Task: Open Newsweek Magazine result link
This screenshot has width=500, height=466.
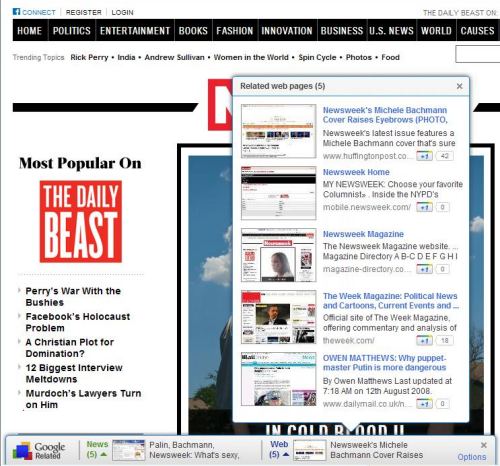Action: pyautogui.click(x=363, y=234)
